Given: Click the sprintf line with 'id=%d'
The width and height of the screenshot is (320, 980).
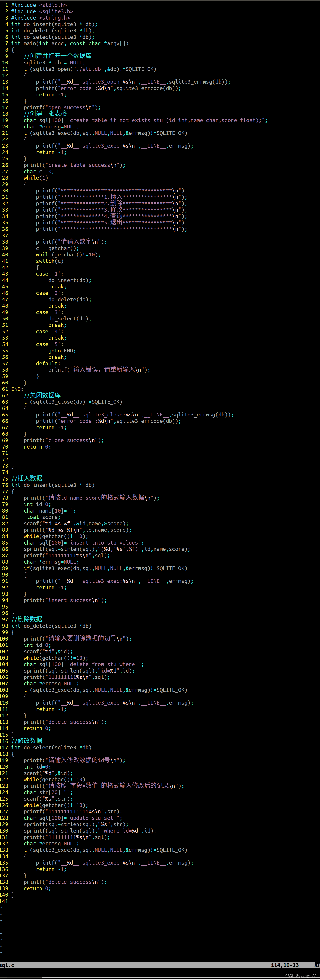Looking at the screenshot, I should pyautogui.click(x=79, y=671).
